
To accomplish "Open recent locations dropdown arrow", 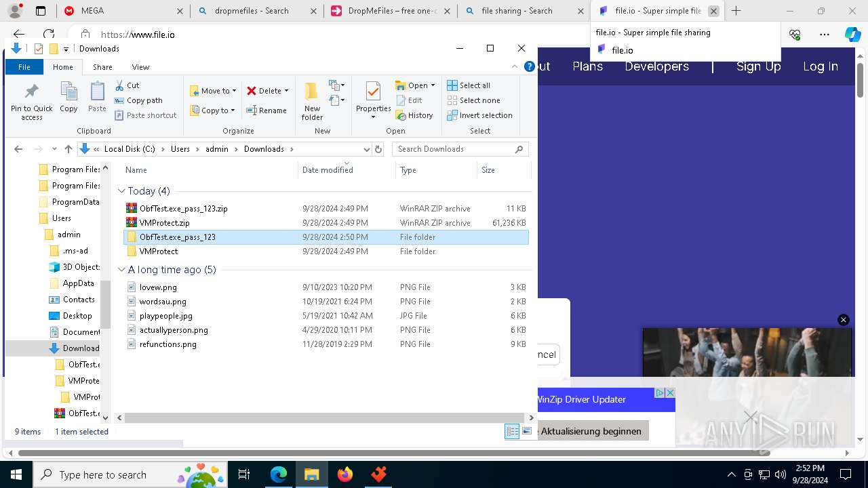I will coord(54,149).
